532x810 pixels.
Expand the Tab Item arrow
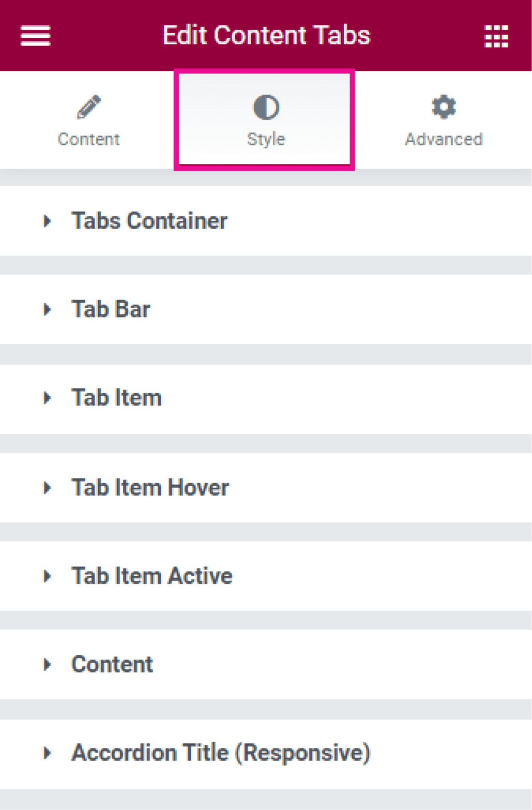click(x=47, y=398)
